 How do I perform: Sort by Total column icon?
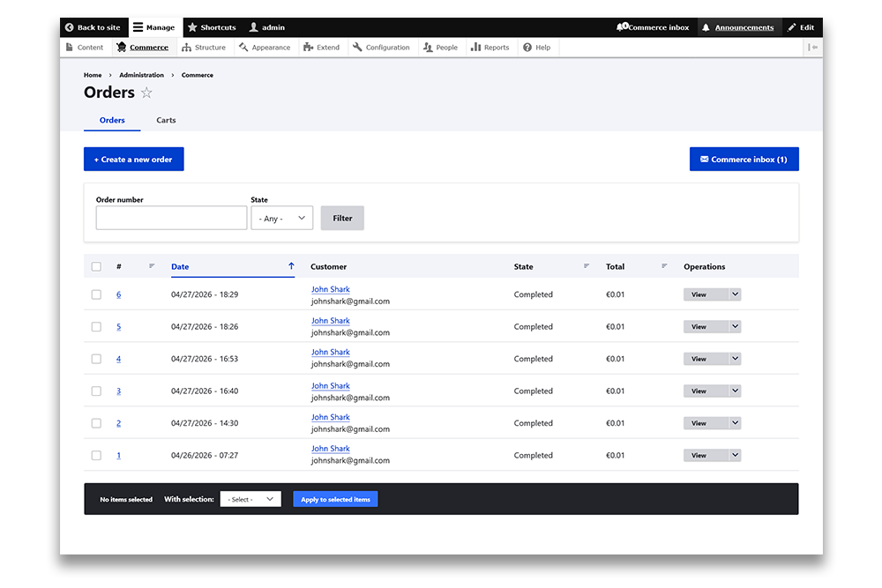point(664,266)
